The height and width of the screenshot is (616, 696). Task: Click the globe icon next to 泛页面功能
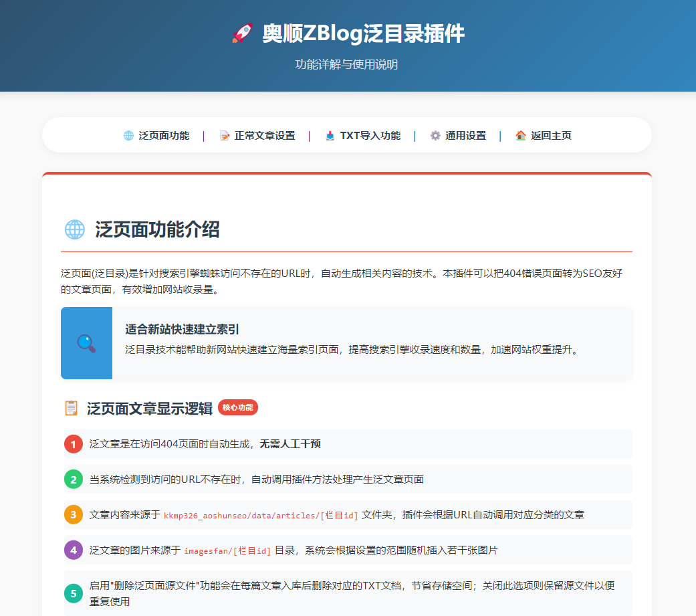[128, 136]
